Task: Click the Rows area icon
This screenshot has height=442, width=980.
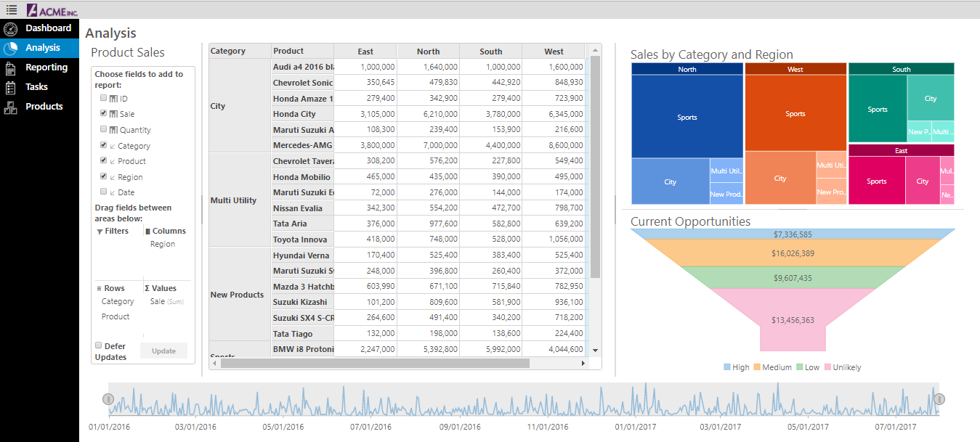Action: click(100, 288)
